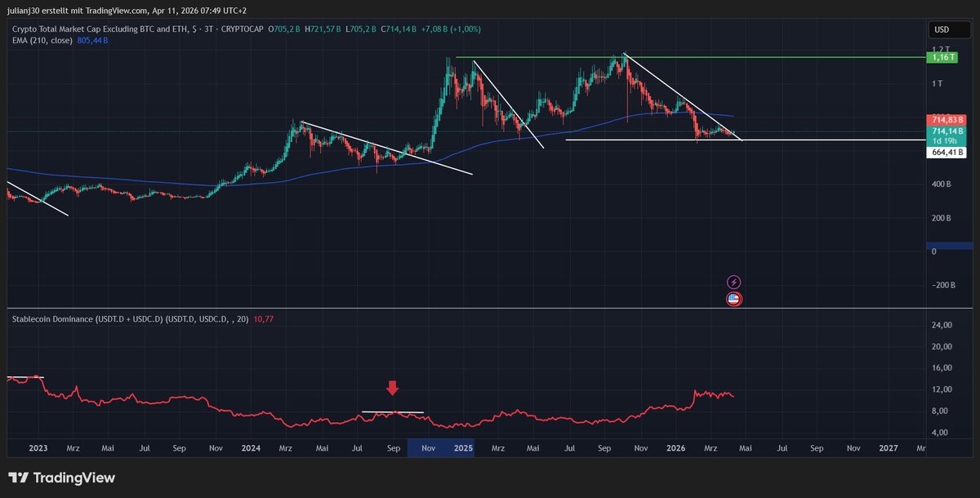Click the 400 B price axis label
The width and height of the screenshot is (980, 498).
pyautogui.click(x=942, y=185)
